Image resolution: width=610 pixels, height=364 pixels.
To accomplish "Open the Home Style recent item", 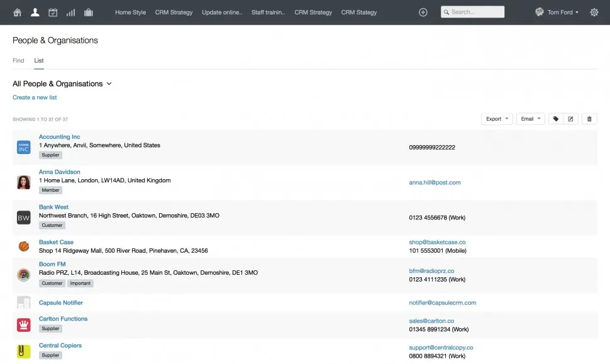I will click(x=130, y=12).
